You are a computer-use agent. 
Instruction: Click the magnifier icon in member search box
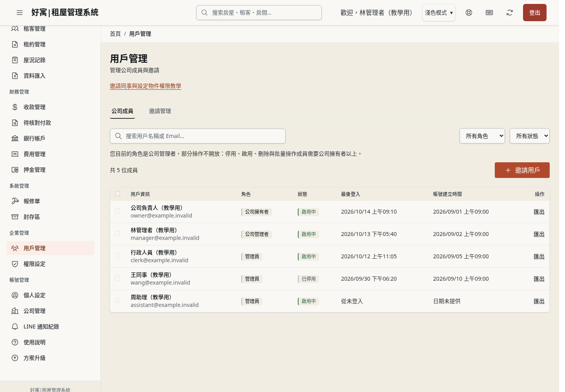click(118, 136)
